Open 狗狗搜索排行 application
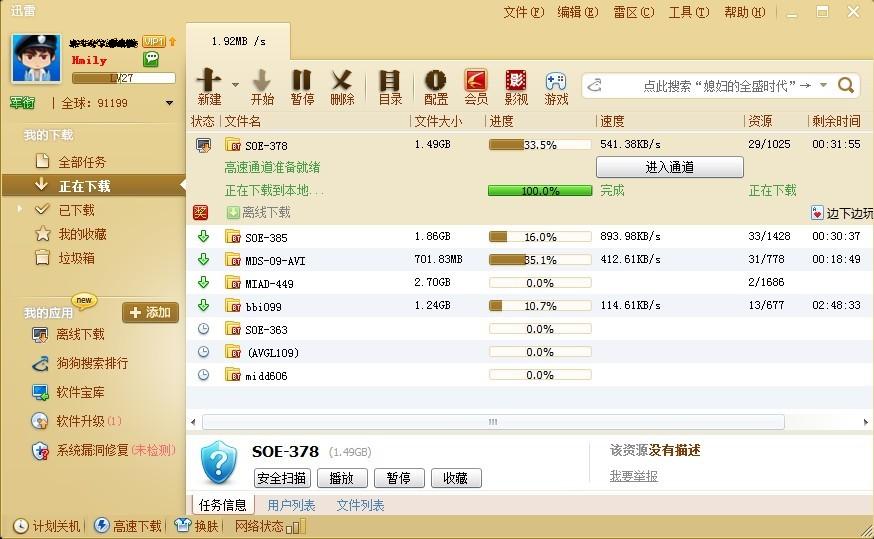 click(x=92, y=363)
